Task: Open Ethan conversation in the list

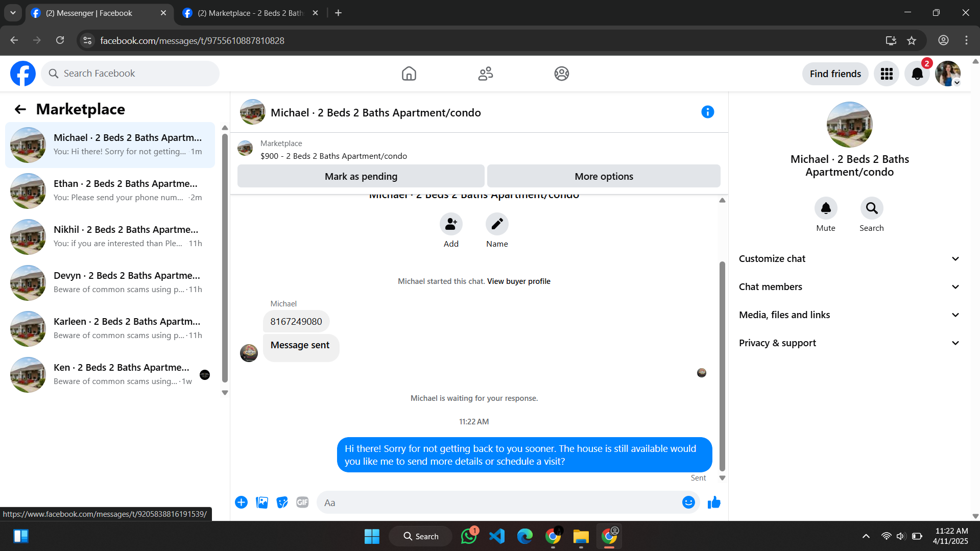Action: [x=110, y=191]
